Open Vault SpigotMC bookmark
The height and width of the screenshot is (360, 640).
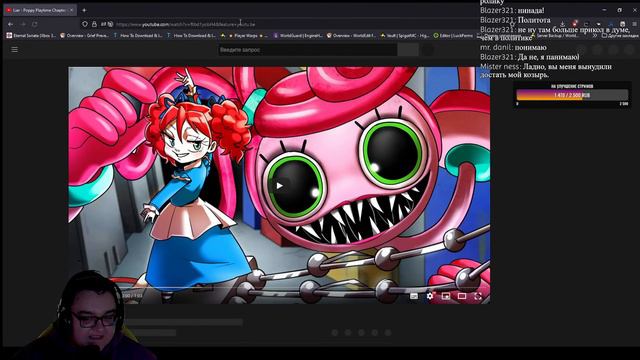404,36
